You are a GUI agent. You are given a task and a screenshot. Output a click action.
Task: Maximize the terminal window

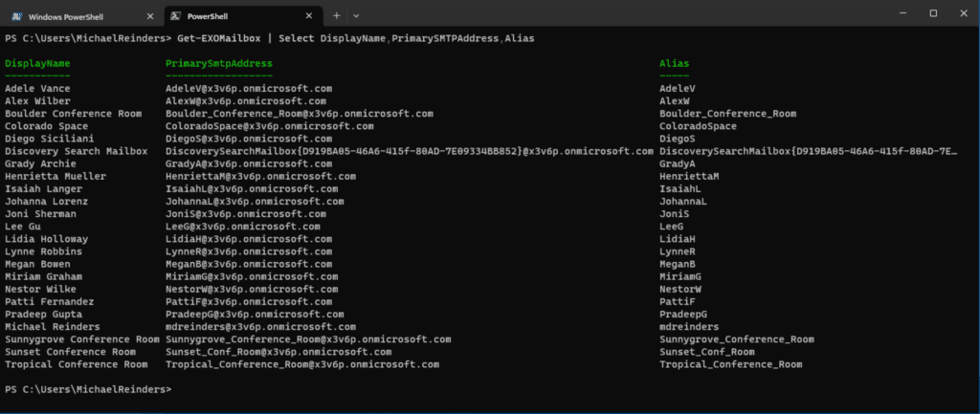(933, 13)
